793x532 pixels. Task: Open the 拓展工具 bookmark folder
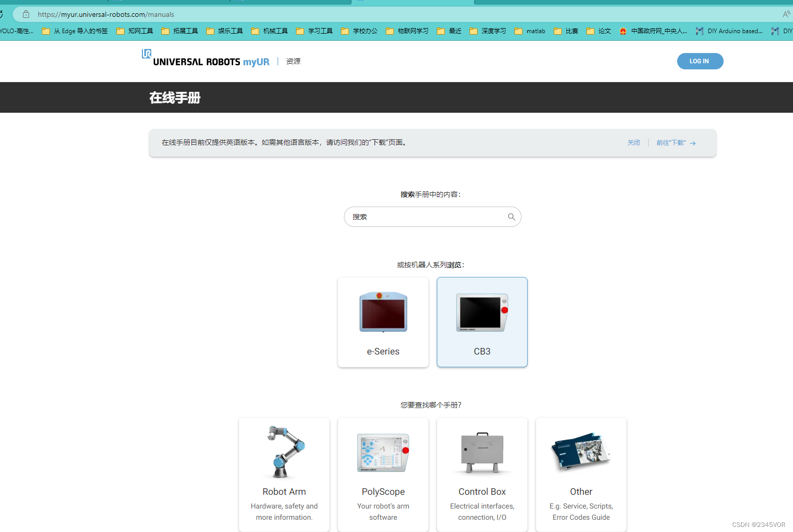tap(180, 31)
